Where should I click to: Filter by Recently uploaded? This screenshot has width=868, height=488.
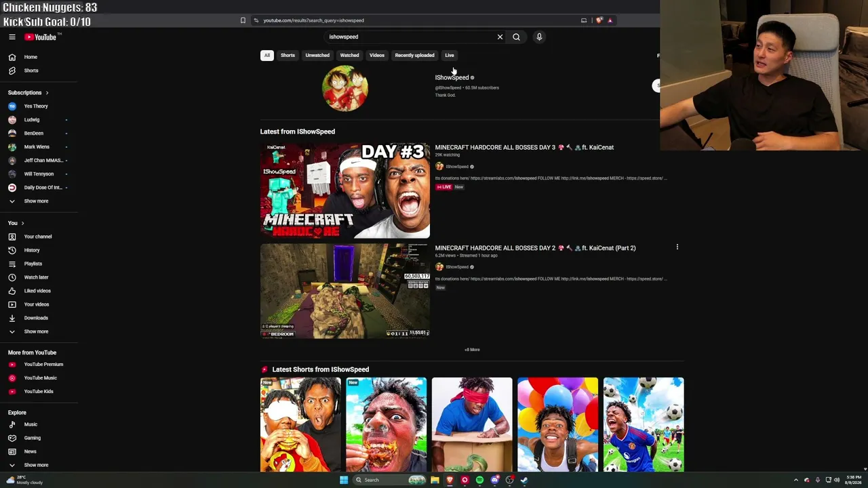(414, 56)
